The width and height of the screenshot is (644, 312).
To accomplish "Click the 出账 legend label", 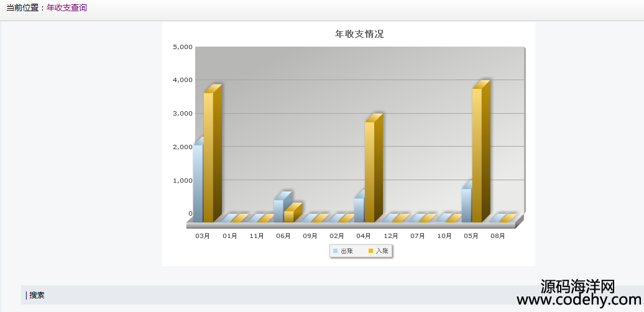I will (x=347, y=251).
